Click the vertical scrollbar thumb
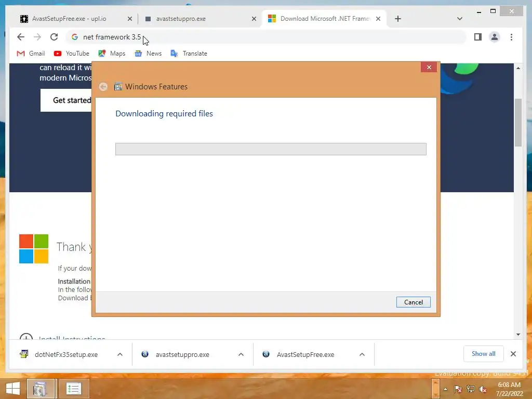Viewport: 532px width, 399px height. [518, 122]
